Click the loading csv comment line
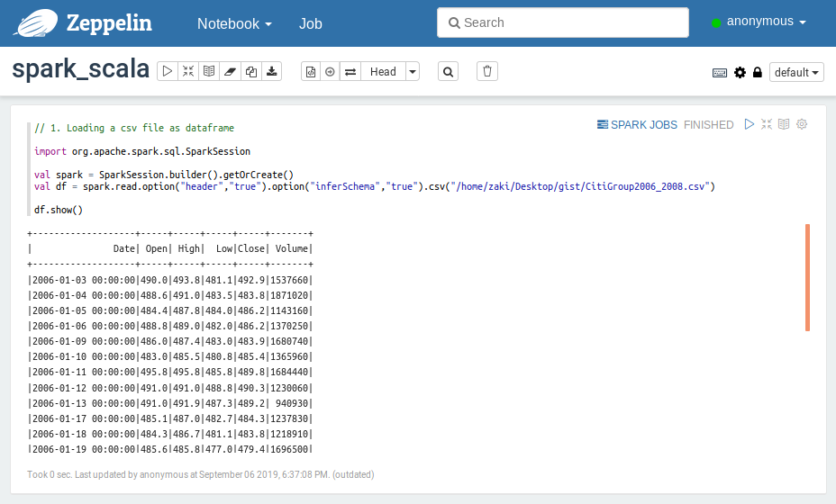The image size is (836, 504). (134, 128)
